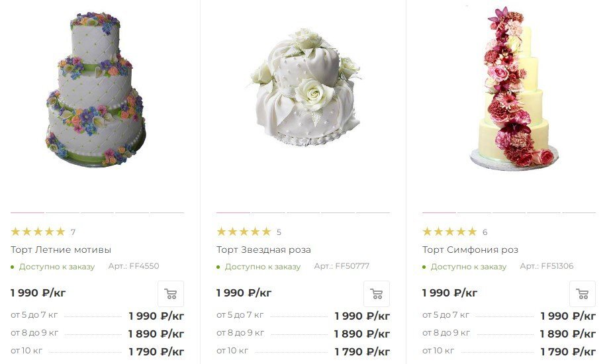
Task: Click the star rating of Торт Звездная роза
Action: [244, 232]
